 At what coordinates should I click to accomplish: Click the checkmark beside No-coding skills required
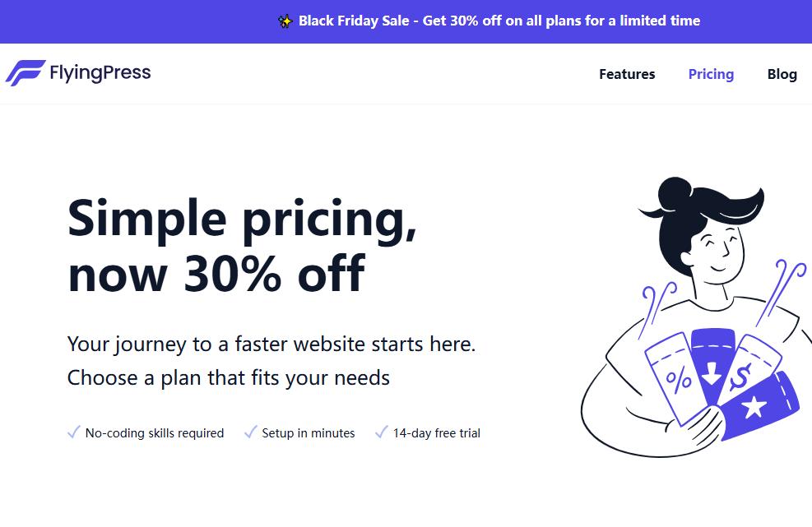coord(73,432)
